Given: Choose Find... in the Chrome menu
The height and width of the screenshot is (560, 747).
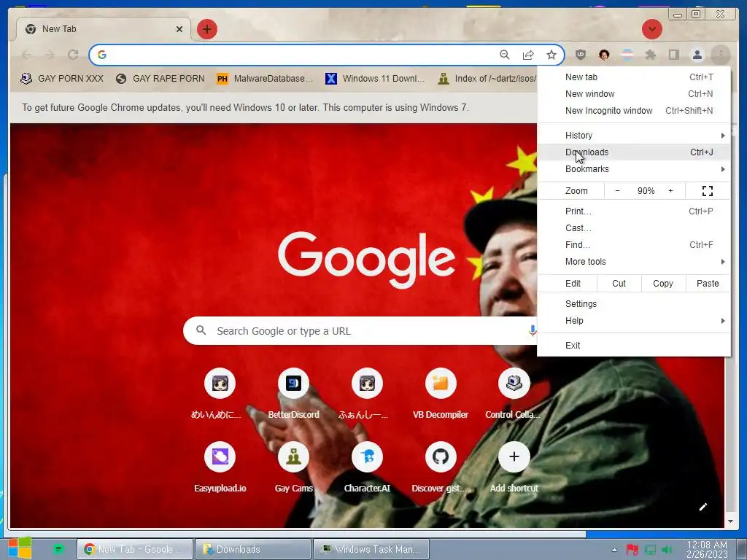Looking at the screenshot, I should point(634,245).
